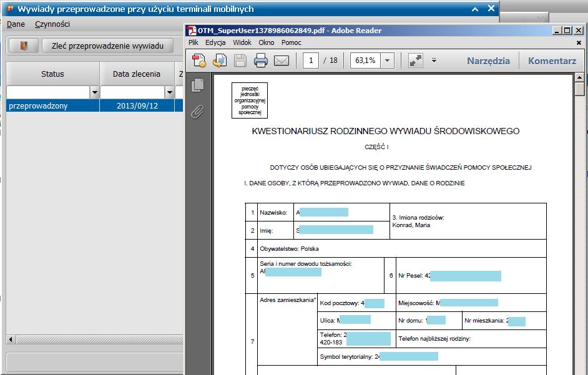This screenshot has height=375, width=588.
Task: Open the Dane menu
Action: 16,24
